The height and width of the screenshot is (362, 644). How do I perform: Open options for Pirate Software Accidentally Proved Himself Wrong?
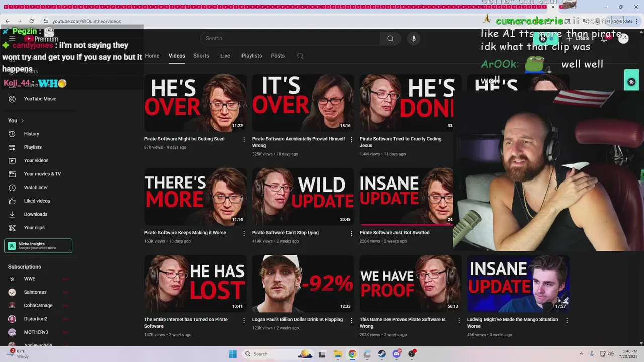(352, 140)
